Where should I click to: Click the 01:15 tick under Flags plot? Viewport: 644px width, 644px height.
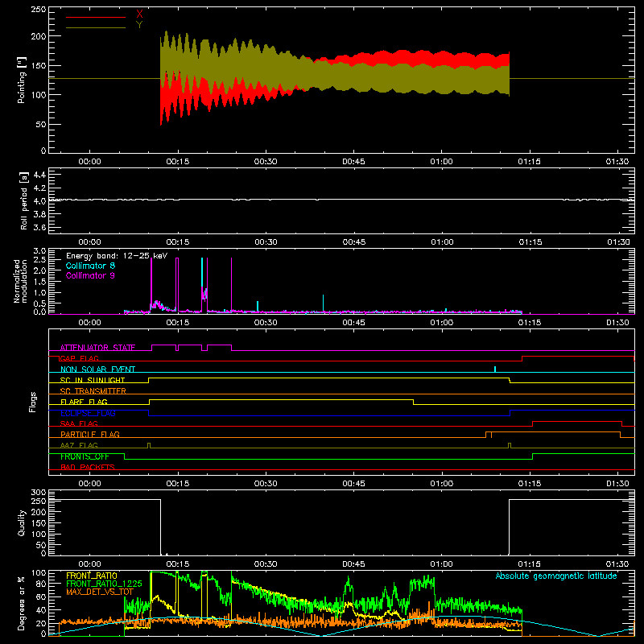click(x=530, y=484)
